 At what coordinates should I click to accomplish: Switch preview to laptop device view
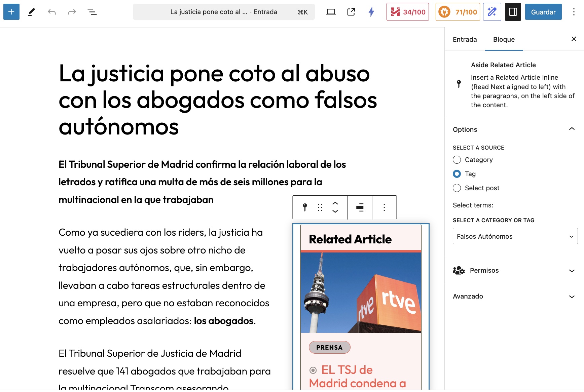point(331,12)
